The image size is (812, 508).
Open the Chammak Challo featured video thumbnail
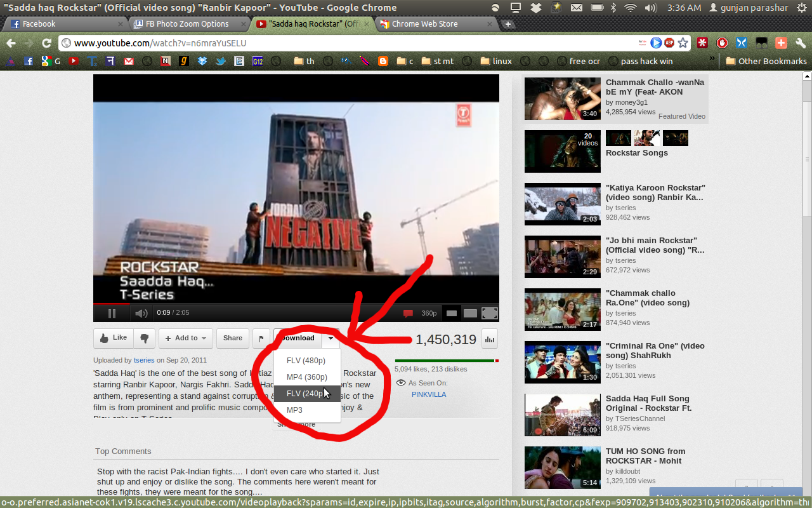click(x=562, y=99)
